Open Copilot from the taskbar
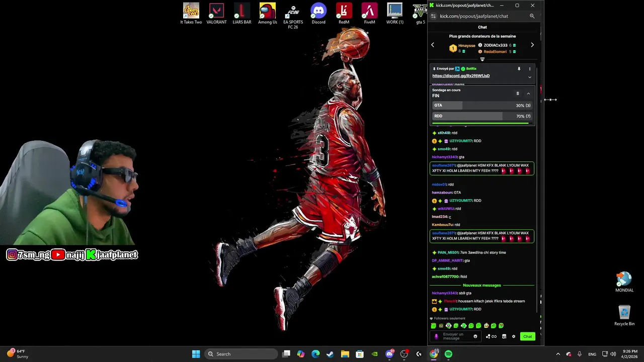This screenshot has width=644, height=362. (301, 354)
